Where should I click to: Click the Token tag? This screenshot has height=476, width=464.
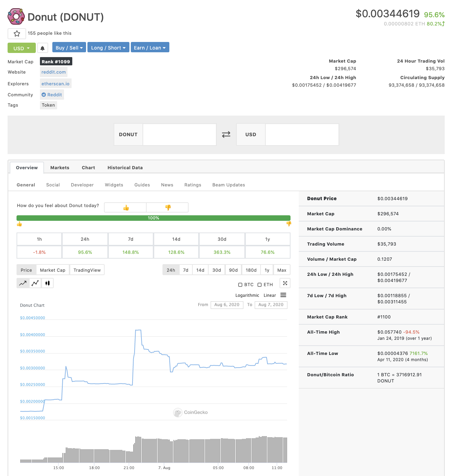[49, 105]
